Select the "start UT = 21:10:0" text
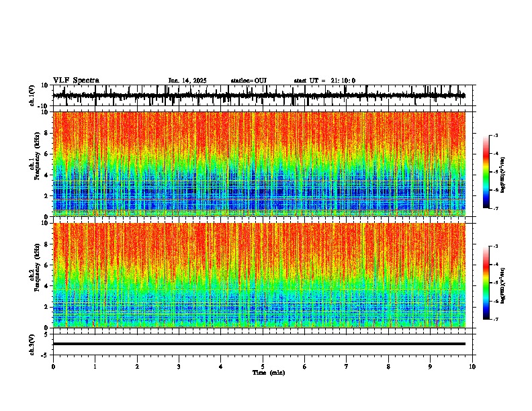This screenshot has height=411, width=532. tap(324, 81)
